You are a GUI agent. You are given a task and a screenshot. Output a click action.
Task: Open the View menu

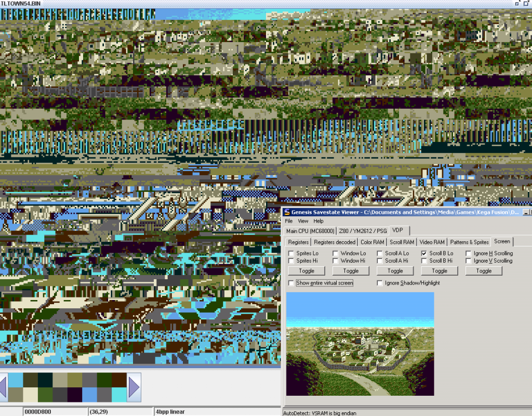303,221
